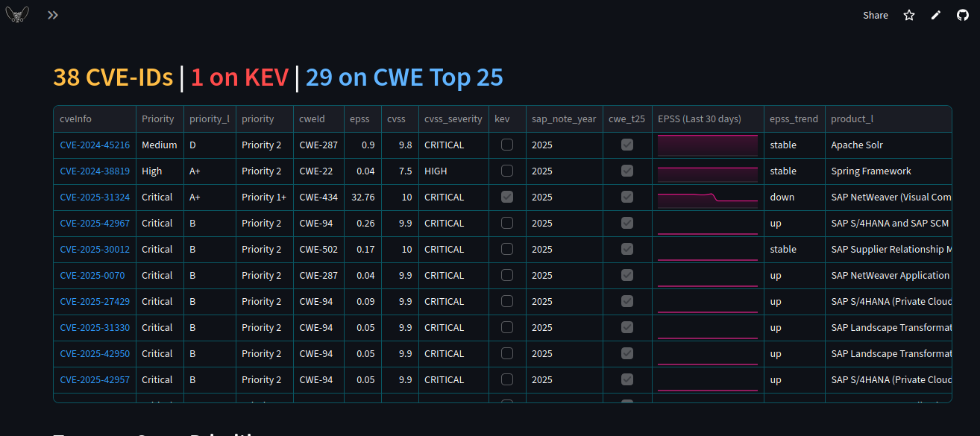Screen dimensions: 980x436
Task: Open the CVE-2025-31330 link
Action: [x=95, y=327]
